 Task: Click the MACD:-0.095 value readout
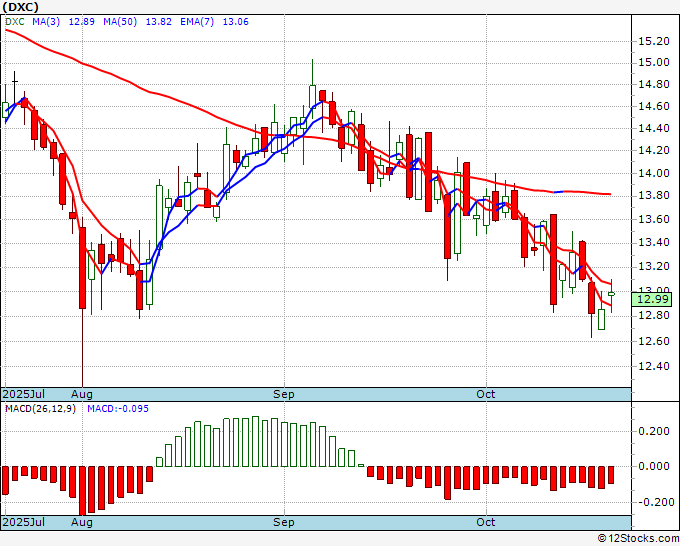point(118,409)
